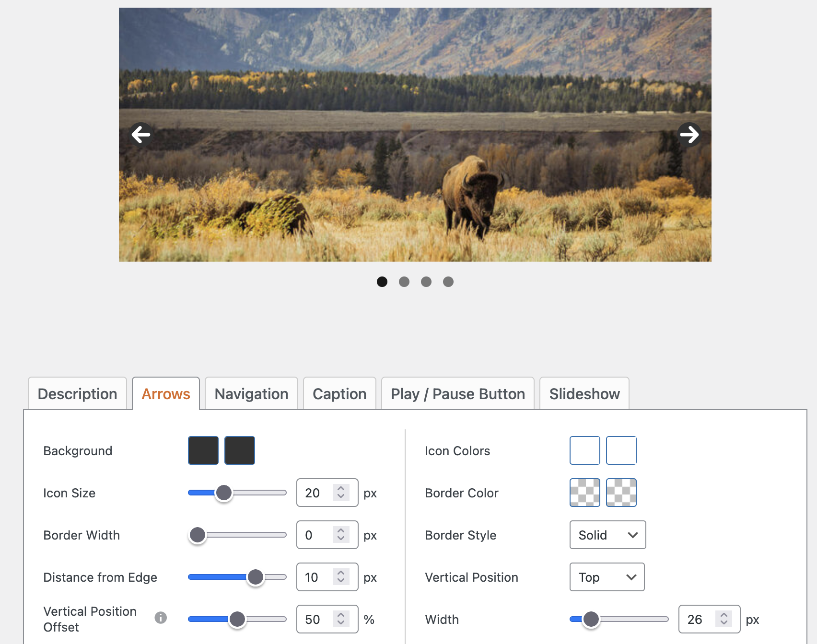Click the next slide right arrow
Viewport: 817px width, 644px height.
689,134
